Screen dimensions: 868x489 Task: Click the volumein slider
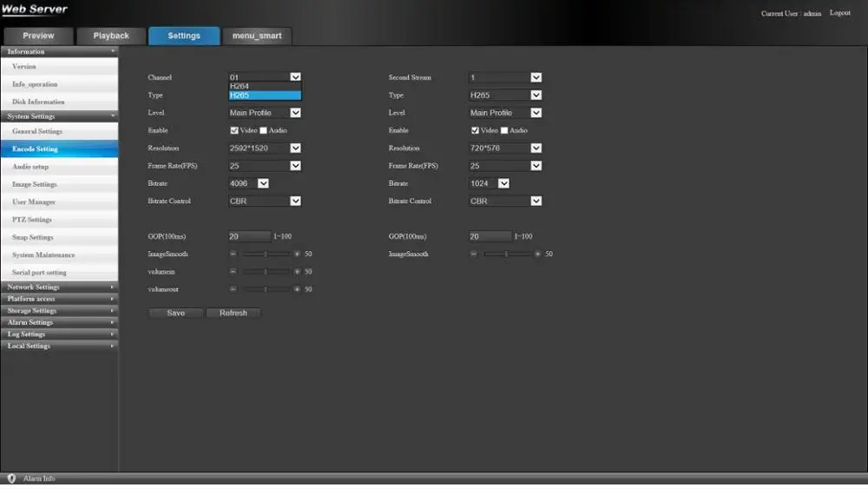(266, 272)
